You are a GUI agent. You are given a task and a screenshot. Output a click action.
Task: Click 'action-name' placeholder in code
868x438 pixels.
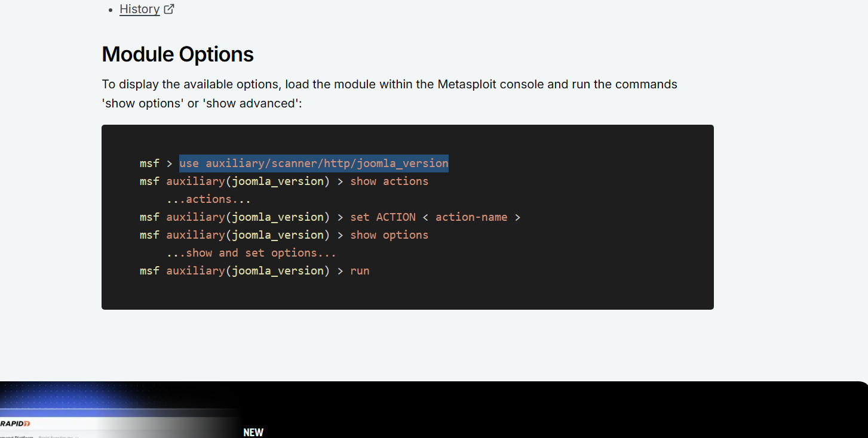click(x=471, y=217)
